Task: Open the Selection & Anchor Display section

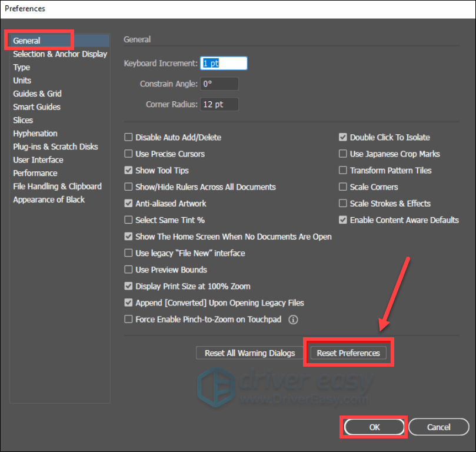Action: (x=60, y=54)
